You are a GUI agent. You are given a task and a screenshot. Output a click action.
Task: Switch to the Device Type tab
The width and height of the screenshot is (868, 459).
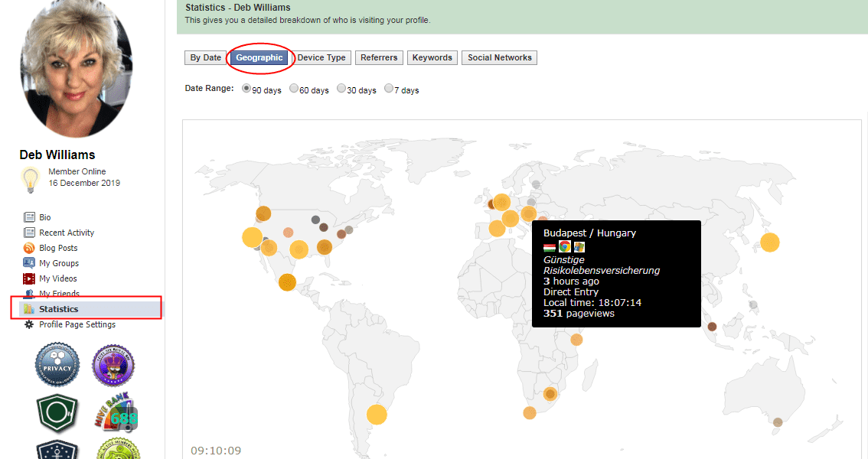pos(321,57)
